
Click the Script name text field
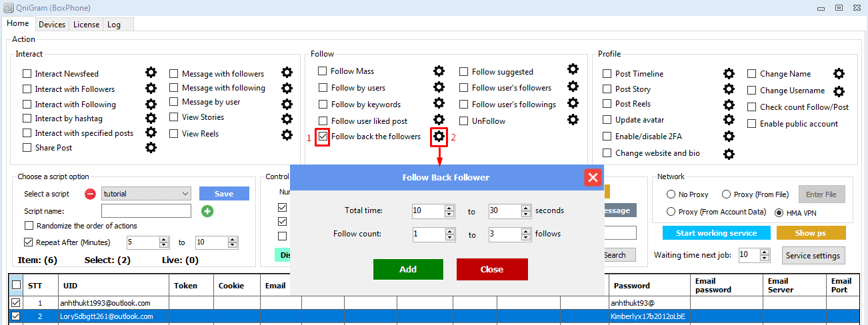(147, 211)
